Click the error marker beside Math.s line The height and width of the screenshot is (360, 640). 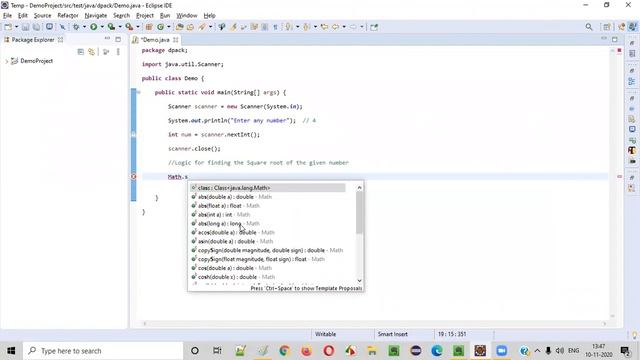133,176
